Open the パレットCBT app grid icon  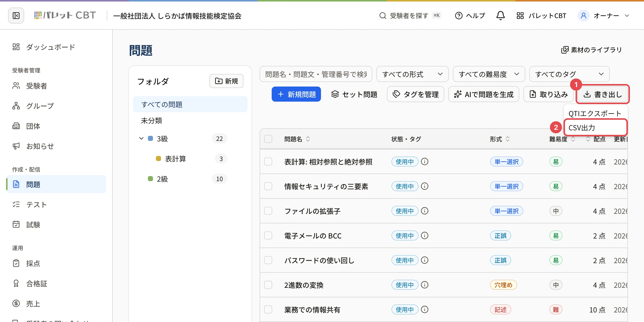[x=520, y=16]
